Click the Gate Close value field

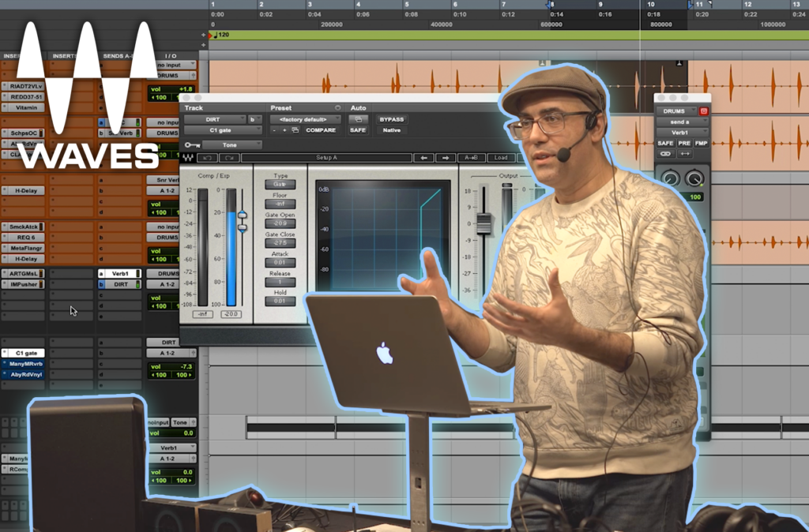click(280, 243)
